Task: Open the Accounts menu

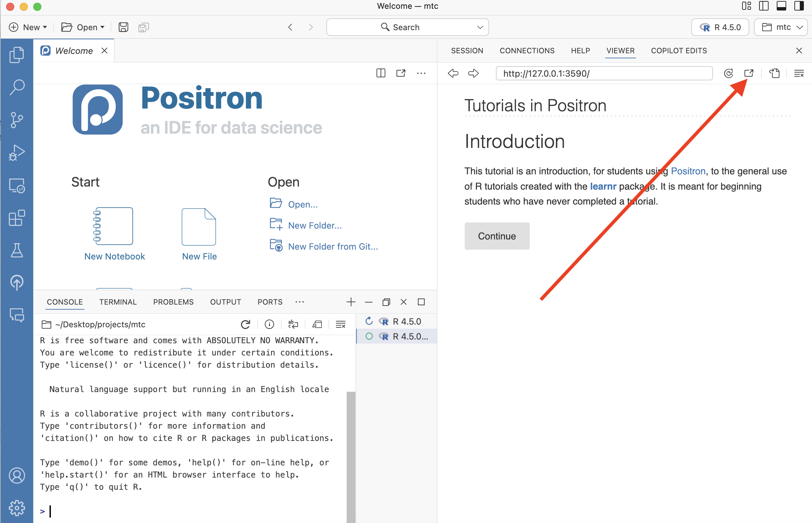Action: click(17, 476)
